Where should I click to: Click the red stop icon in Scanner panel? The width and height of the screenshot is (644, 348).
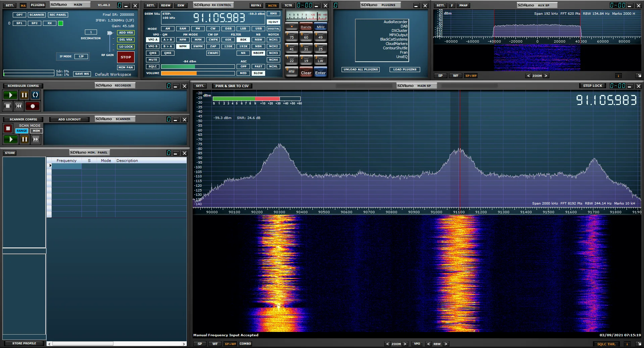(x=8, y=128)
